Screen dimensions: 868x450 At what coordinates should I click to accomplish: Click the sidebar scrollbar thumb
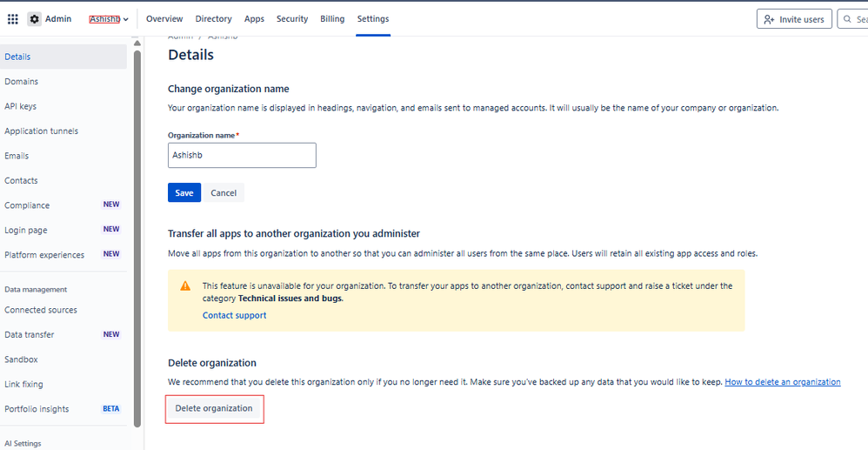137,238
